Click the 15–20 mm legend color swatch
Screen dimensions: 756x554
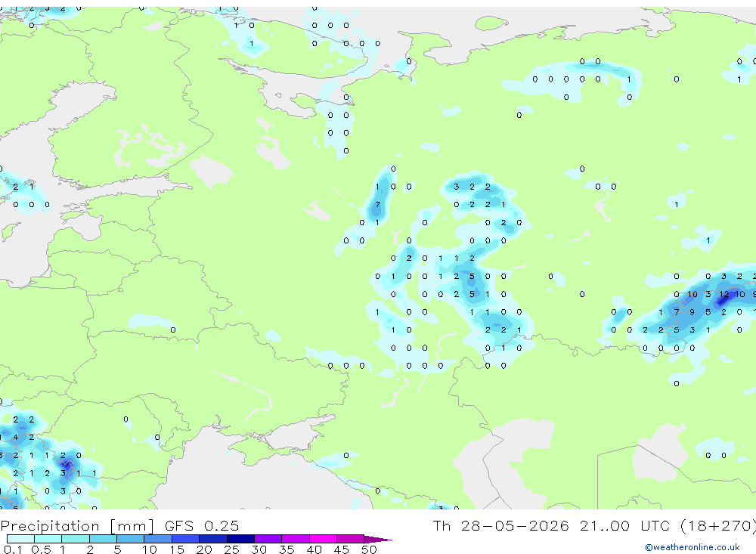click(186, 539)
